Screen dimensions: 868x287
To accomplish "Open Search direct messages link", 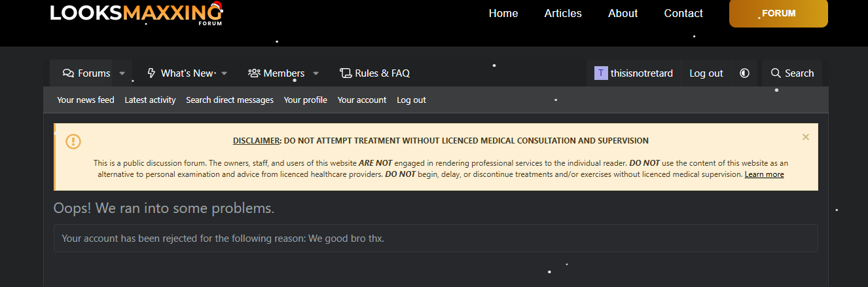I will 229,100.
